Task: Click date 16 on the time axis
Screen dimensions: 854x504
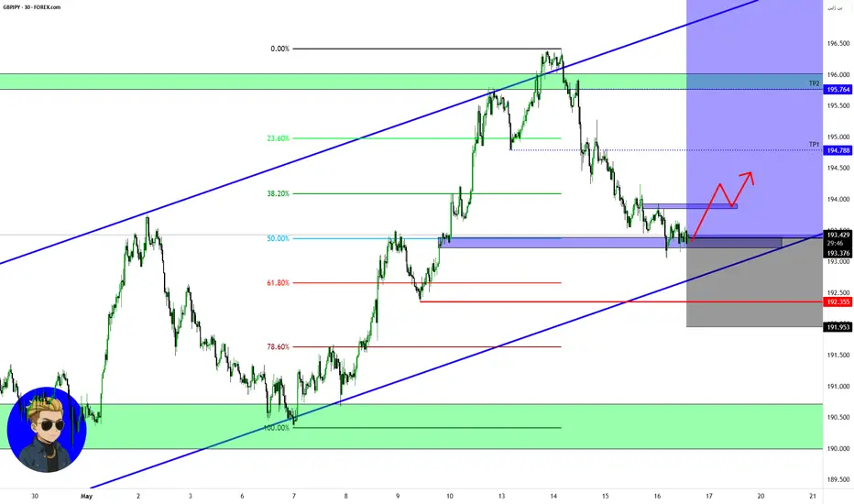Action: [x=657, y=497]
